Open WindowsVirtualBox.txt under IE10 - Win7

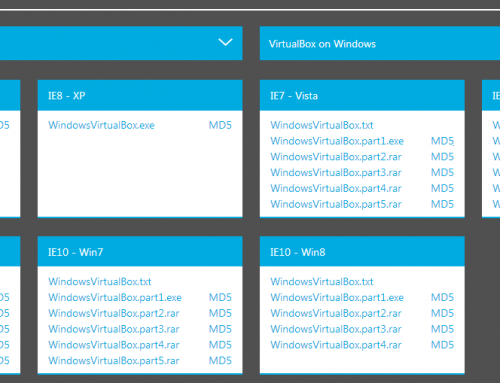coord(100,282)
